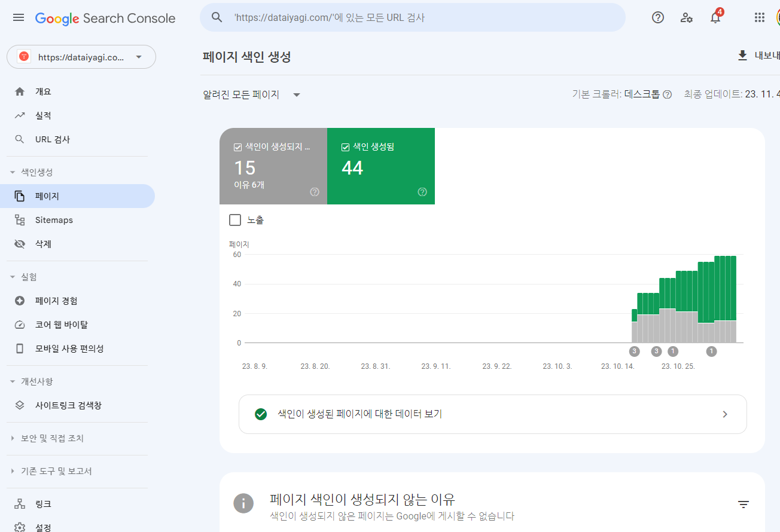The image size is (780, 532).
Task: Click help icon on the green 색인 생성됨 card
Action: click(x=422, y=192)
